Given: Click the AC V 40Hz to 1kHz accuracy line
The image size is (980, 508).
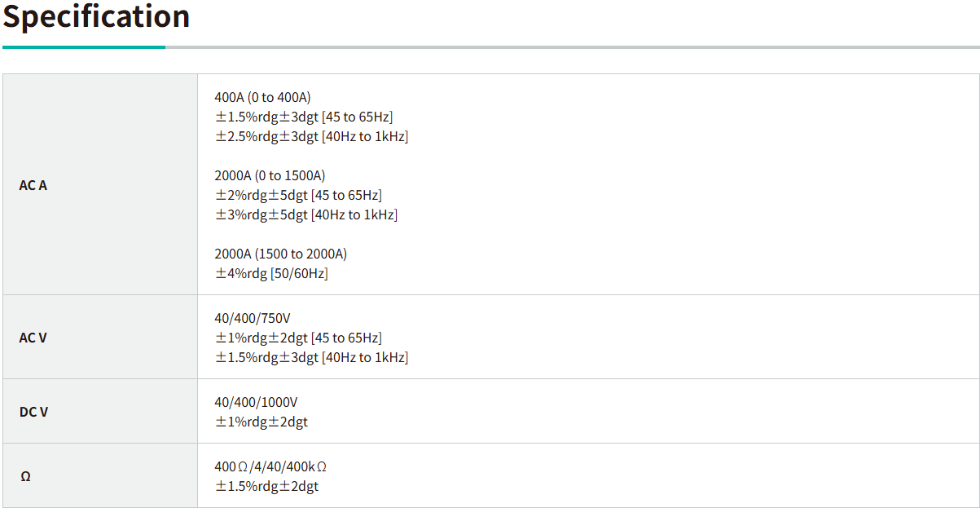Looking at the screenshot, I should [311, 357].
